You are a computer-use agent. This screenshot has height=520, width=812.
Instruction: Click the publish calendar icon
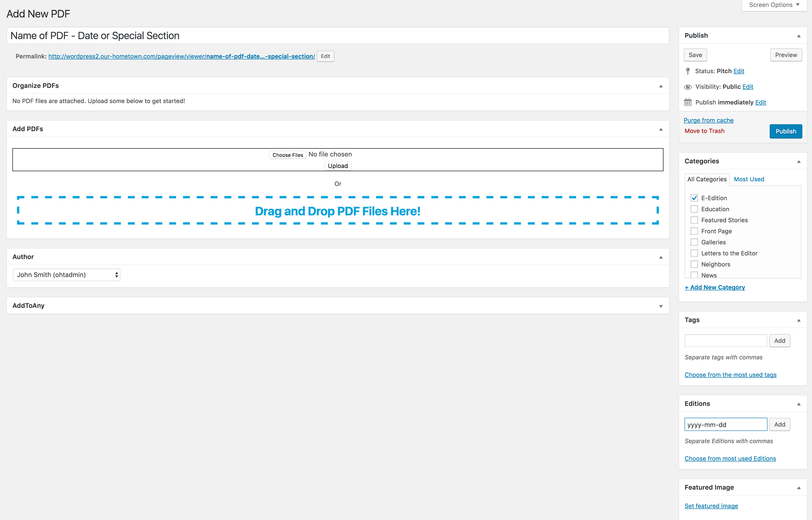(688, 102)
